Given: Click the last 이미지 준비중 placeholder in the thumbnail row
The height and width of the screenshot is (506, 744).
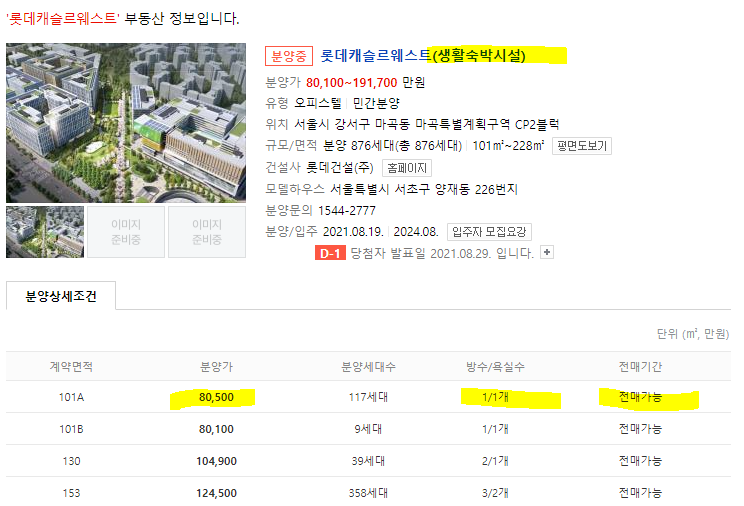Looking at the screenshot, I should [207, 232].
